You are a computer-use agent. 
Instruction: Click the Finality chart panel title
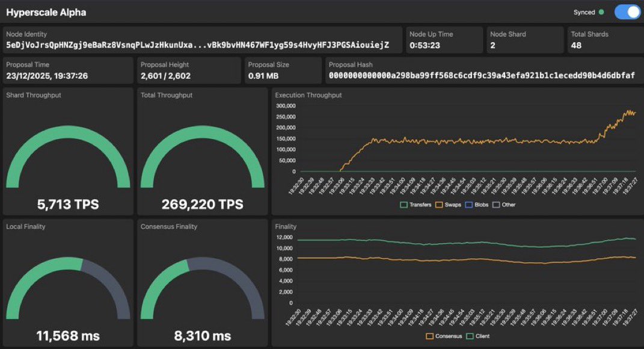tap(286, 227)
